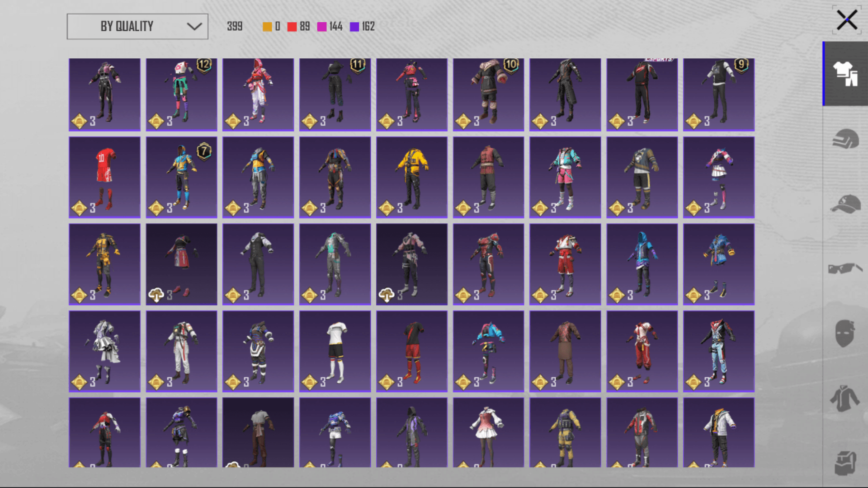This screenshot has width=868, height=488.
Task: Open the backpack category icon
Action: point(845,463)
